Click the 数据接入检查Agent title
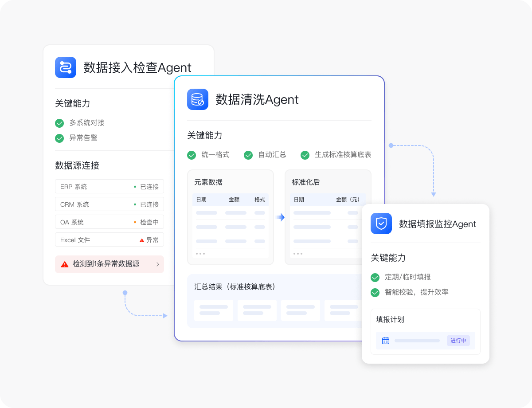Image resolution: width=532 pixels, height=408 pixels. click(x=137, y=67)
